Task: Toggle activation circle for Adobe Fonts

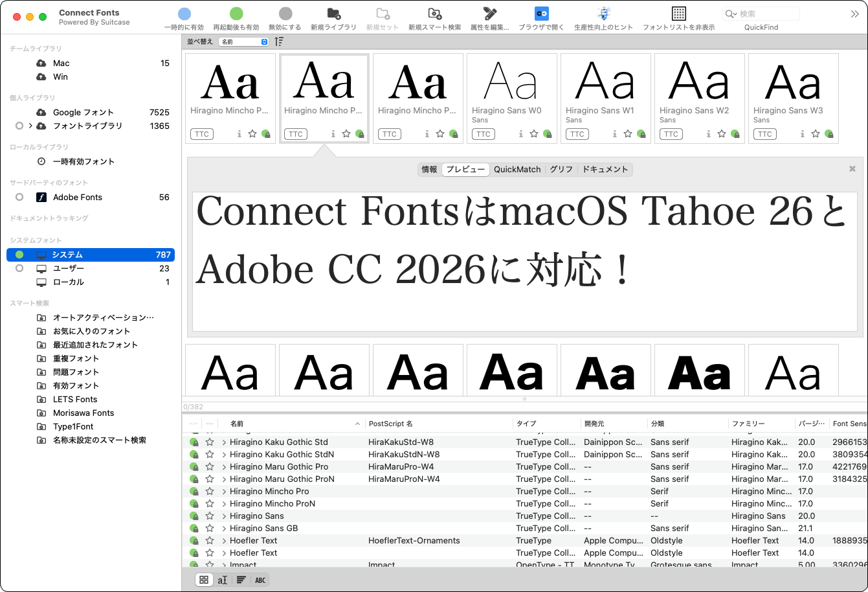Action: click(x=19, y=198)
